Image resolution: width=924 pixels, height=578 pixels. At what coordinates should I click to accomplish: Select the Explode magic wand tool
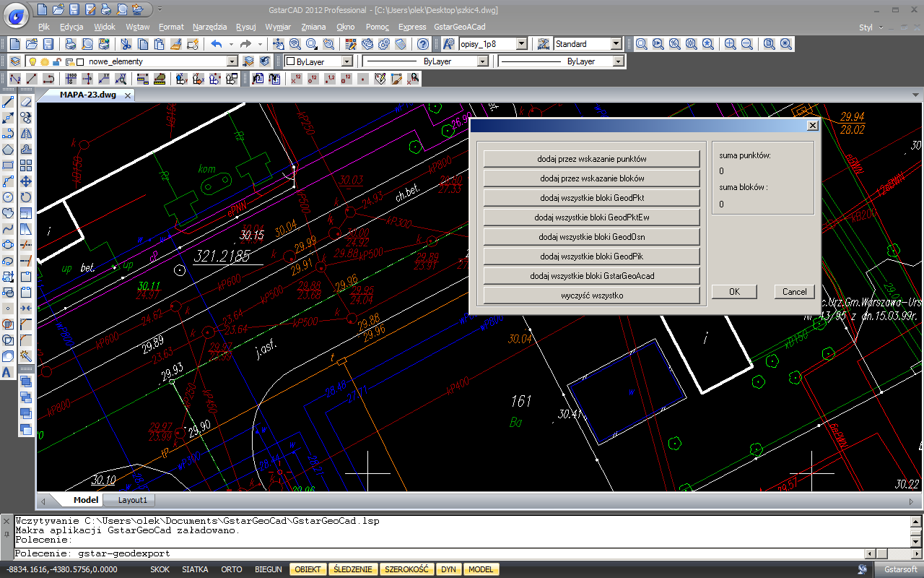click(26, 356)
